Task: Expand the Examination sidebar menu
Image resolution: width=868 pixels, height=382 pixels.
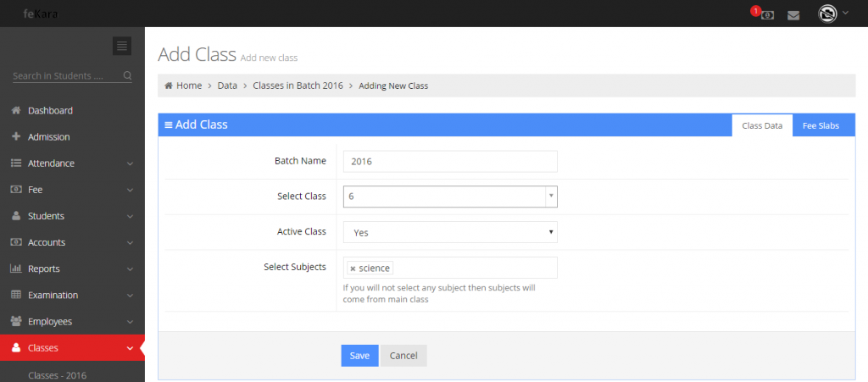Action: click(x=72, y=296)
